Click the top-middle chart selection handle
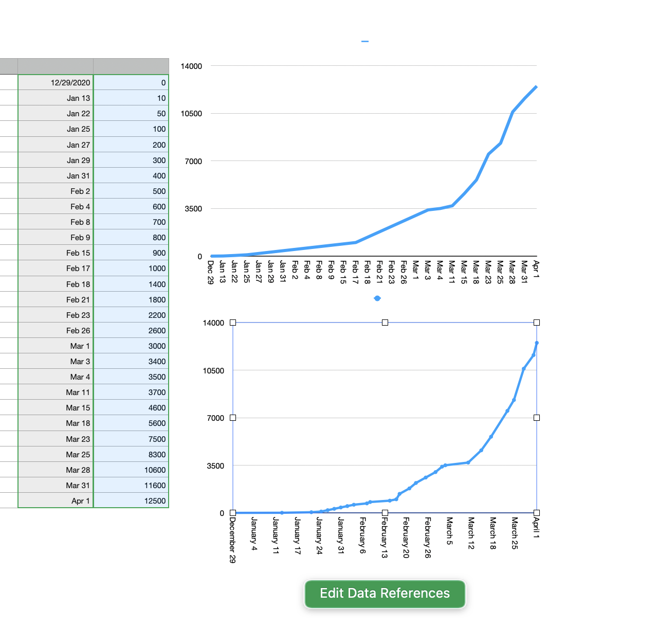The image size is (657, 644). tap(385, 323)
